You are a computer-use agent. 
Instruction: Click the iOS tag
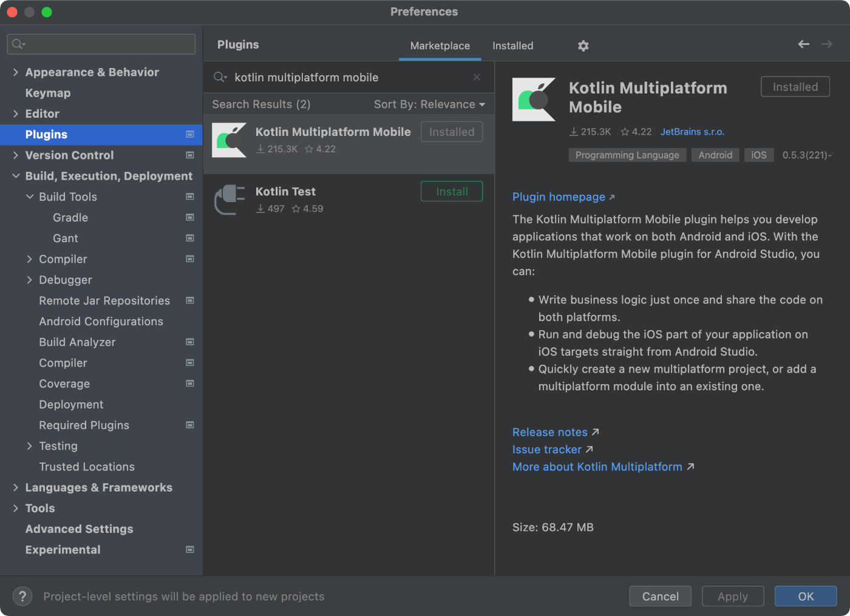[x=759, y=155]
